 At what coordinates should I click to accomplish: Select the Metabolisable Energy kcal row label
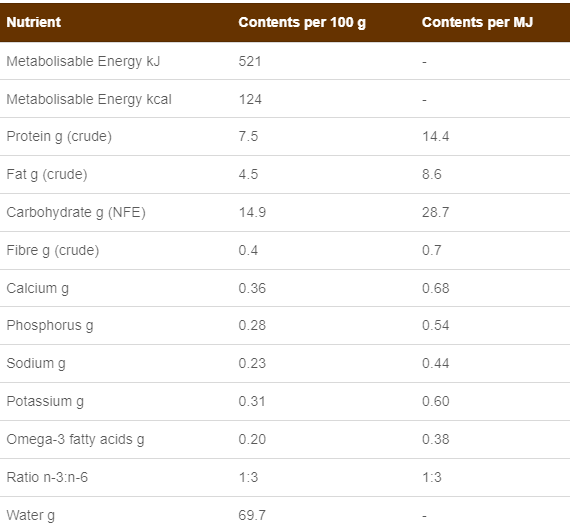pos(89,99)
